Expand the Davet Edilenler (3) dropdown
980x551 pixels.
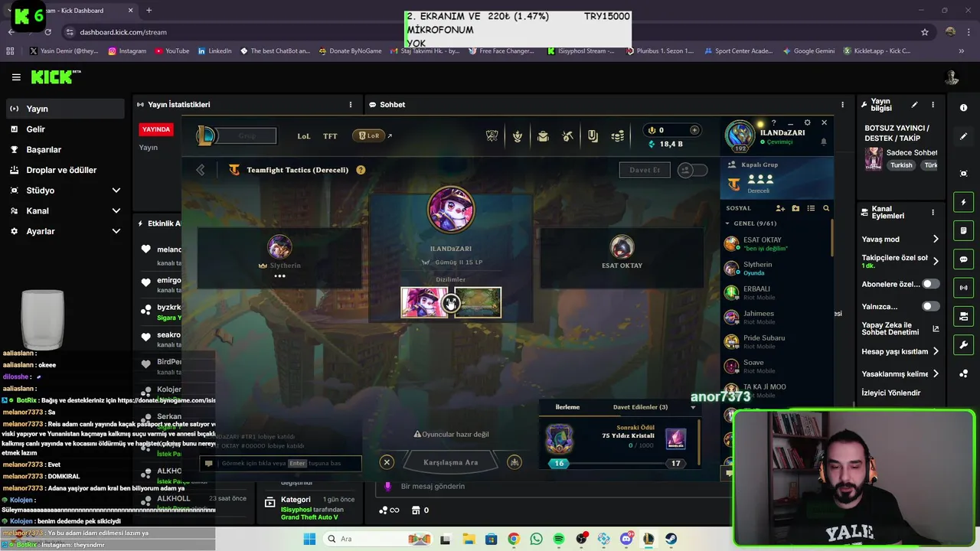[x=693, y=407]
